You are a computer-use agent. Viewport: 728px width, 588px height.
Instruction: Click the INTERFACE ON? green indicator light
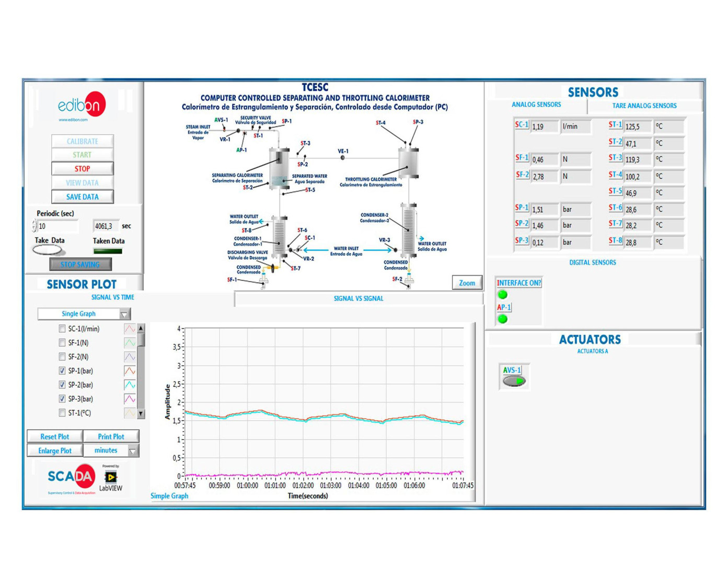coord(503,295)
